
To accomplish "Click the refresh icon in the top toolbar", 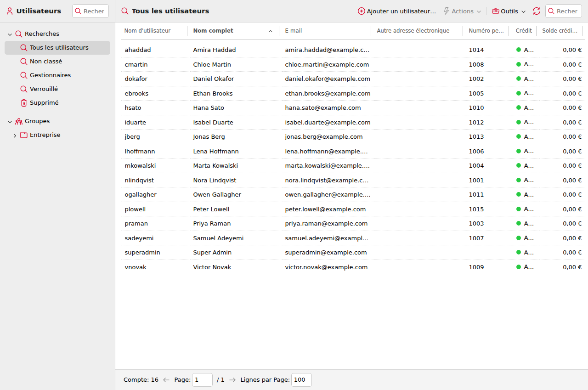I will [x=537, y=11].
